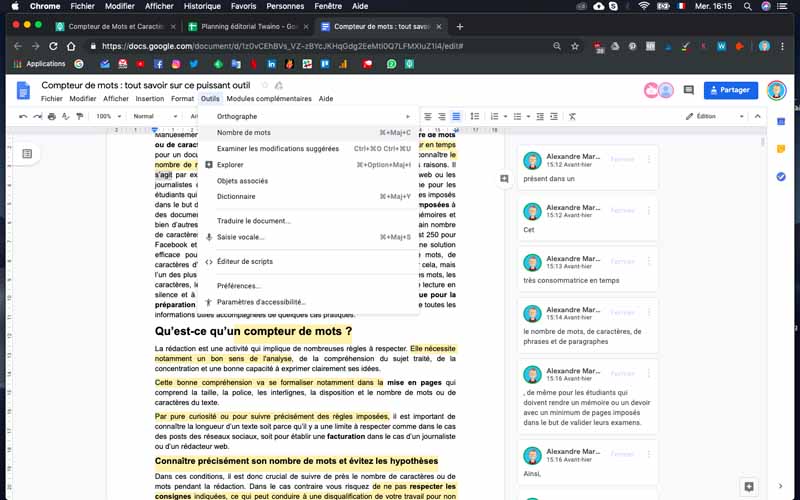Decrease indent of paragraph
Viewport: 800px width, 500px height.
[540, 116]
